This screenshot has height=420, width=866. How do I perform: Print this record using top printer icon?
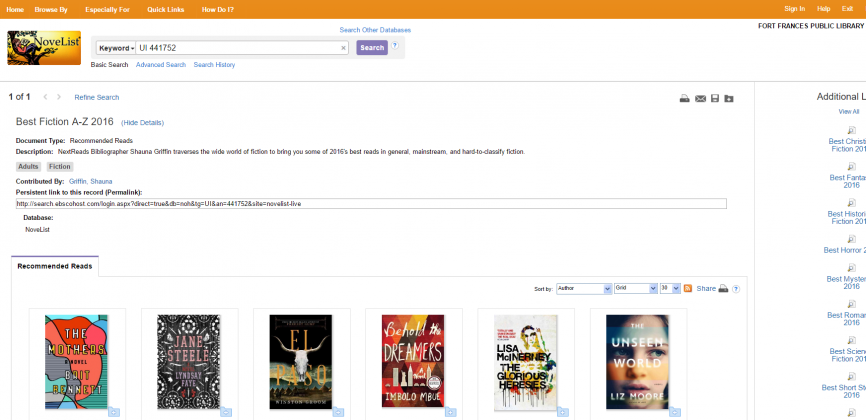click(x=684, y=98)
